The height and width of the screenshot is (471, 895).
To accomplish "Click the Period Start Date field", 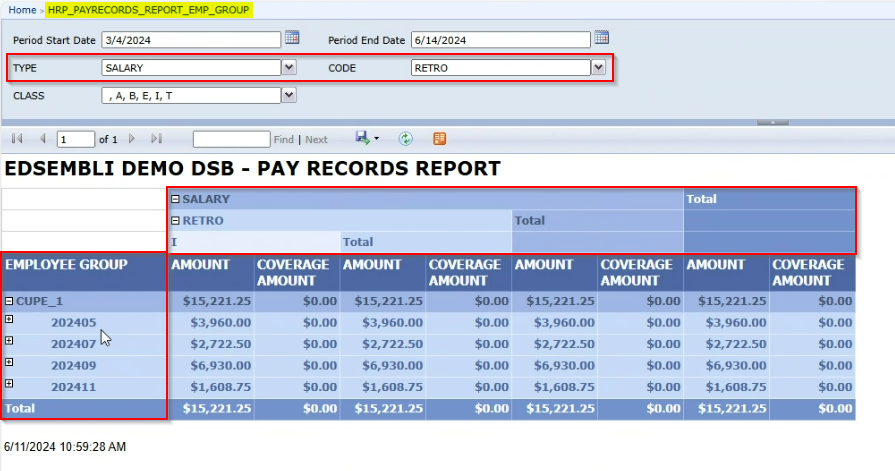I will pyautogui.click(x=191, y=40).
